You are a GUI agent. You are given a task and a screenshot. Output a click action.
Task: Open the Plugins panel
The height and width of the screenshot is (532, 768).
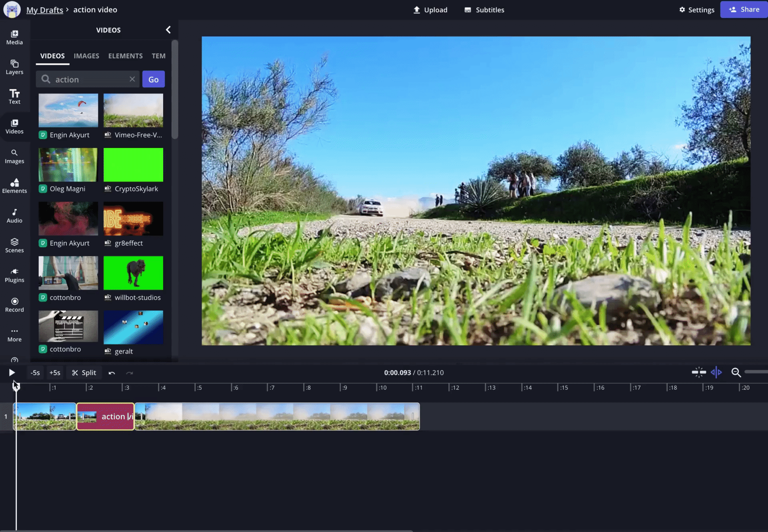tap(14, 275)
